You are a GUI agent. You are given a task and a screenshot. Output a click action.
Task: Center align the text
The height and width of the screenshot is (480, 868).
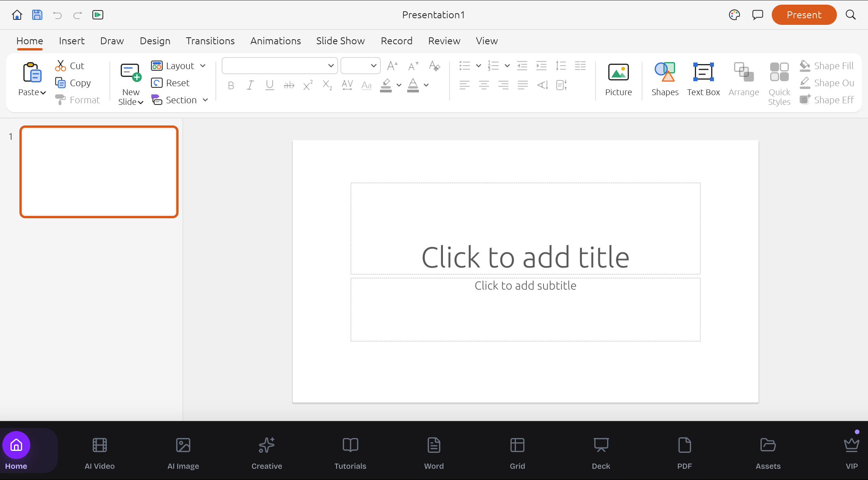[484, 85]
